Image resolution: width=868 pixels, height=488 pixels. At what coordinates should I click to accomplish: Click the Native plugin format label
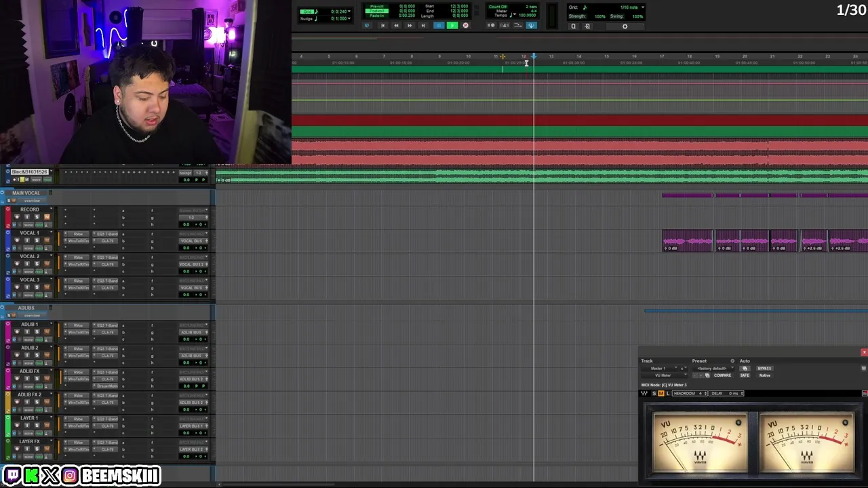click(764, 375)
